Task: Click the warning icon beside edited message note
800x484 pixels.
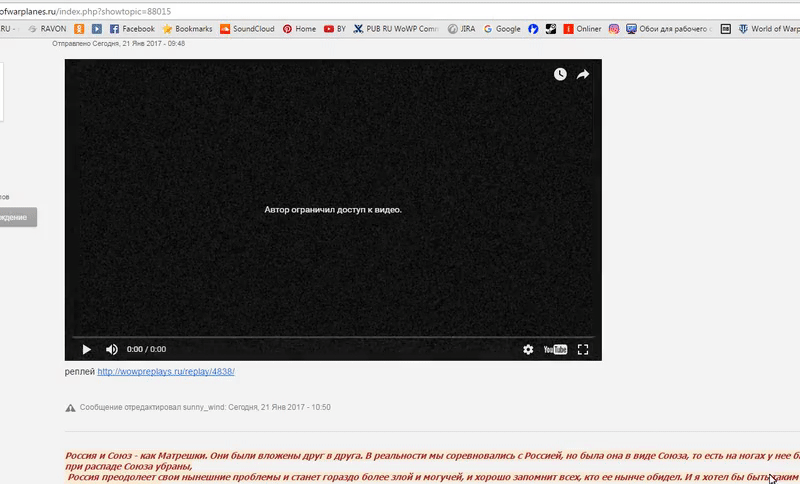Action: tap(70, 407)
